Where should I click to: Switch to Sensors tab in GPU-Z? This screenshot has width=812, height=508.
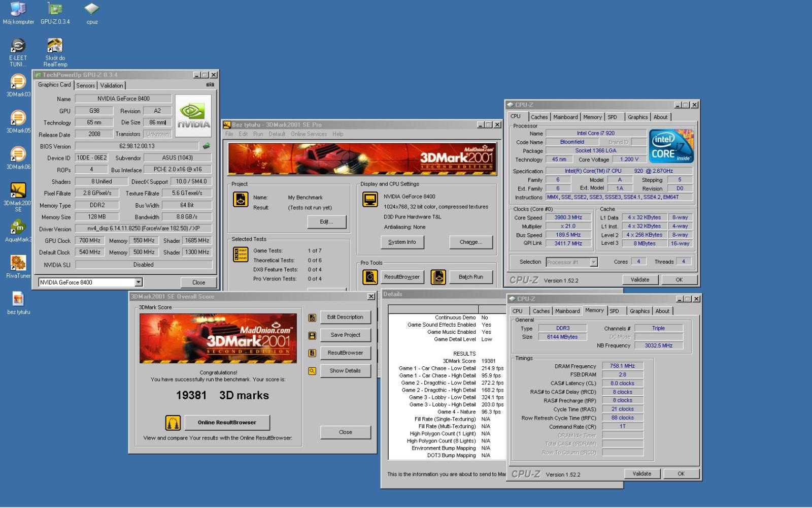(x=85, y=85)
